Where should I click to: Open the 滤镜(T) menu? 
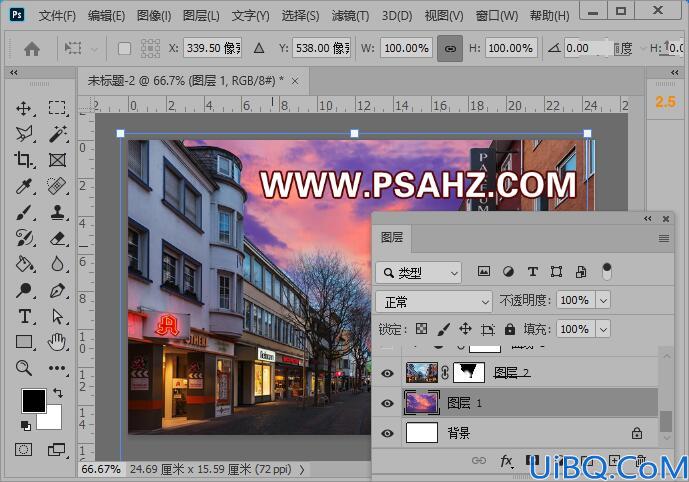[350, 16]
